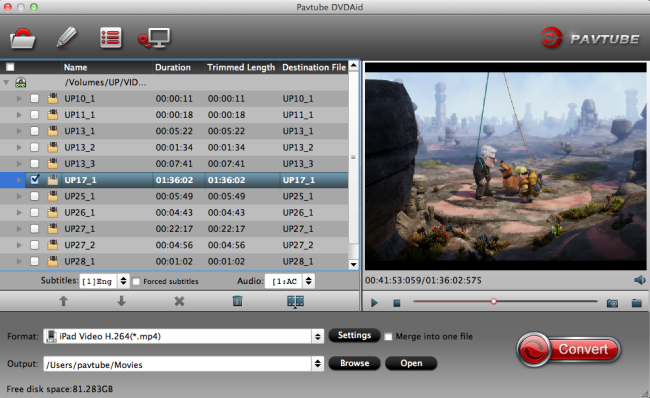Viewport: 650px width, 398px height.
Task: Click the Browse button
Action: pos(354,363)
